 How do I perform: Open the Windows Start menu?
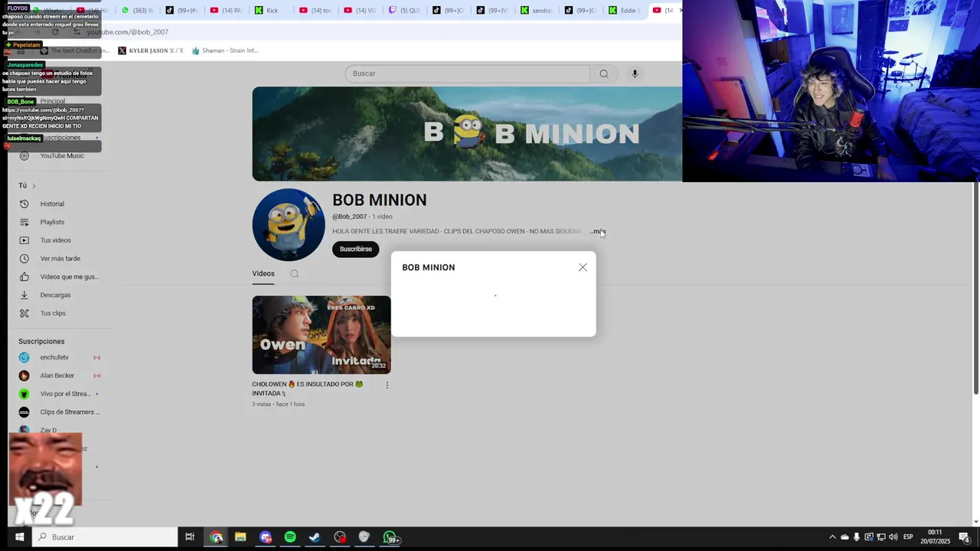pyautogui.click(x=19, y=537)
